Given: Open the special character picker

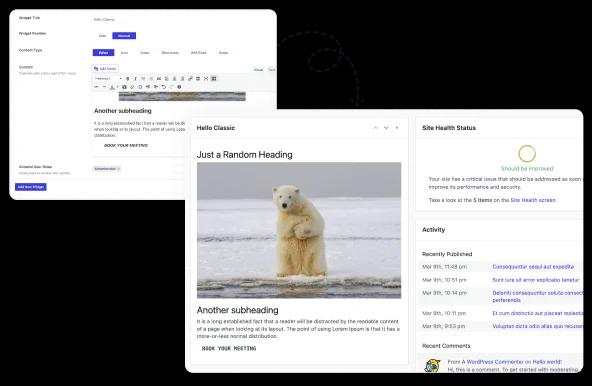Looking at the screenshot, I should coord(140,87).
